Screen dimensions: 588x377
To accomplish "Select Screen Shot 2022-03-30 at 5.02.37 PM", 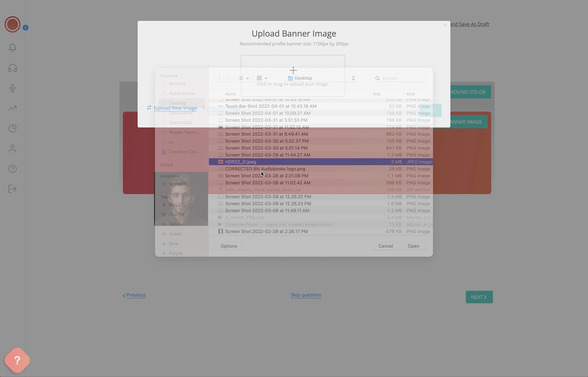I will (321, 141).
